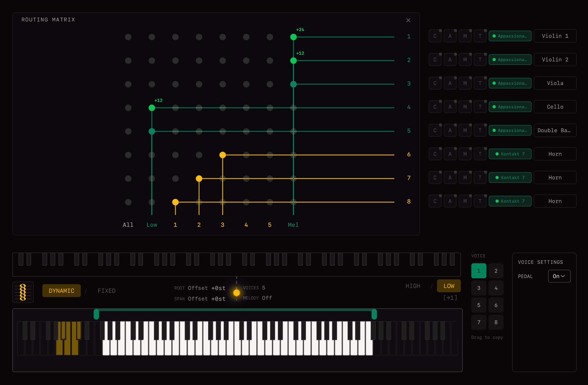Open the Kontakt 7 plugin on row 8
This screenshot has width=588, height=385.
point(510,201)
